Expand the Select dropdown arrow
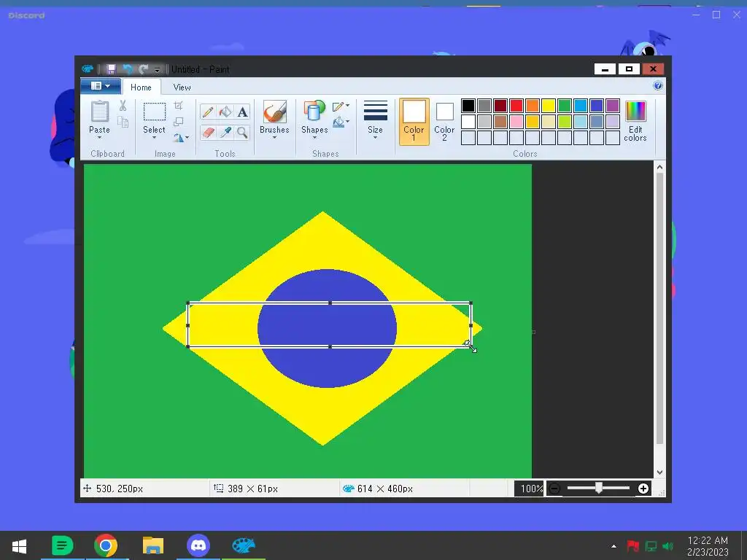This screenshot has height=560, width=747. pos(155,138)
